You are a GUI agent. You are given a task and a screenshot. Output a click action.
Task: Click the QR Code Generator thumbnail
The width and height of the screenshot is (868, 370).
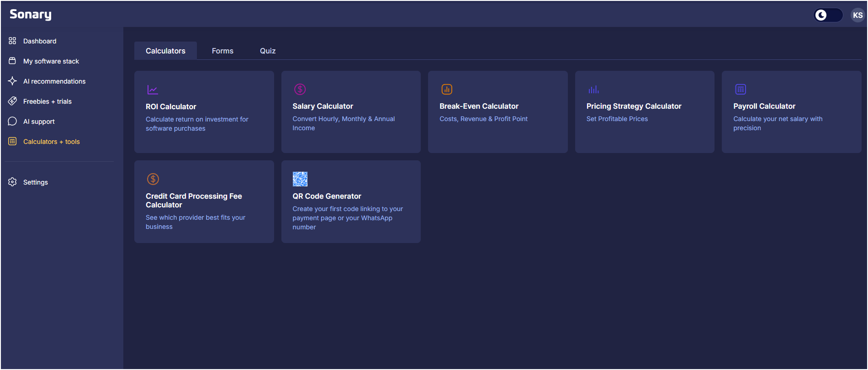[x=300, y=179]
